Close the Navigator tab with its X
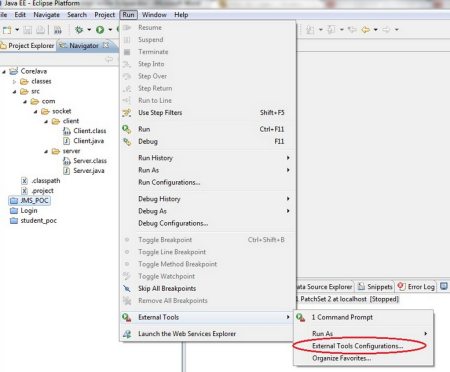Screen dimensions: 450x372 click(106, 45)
